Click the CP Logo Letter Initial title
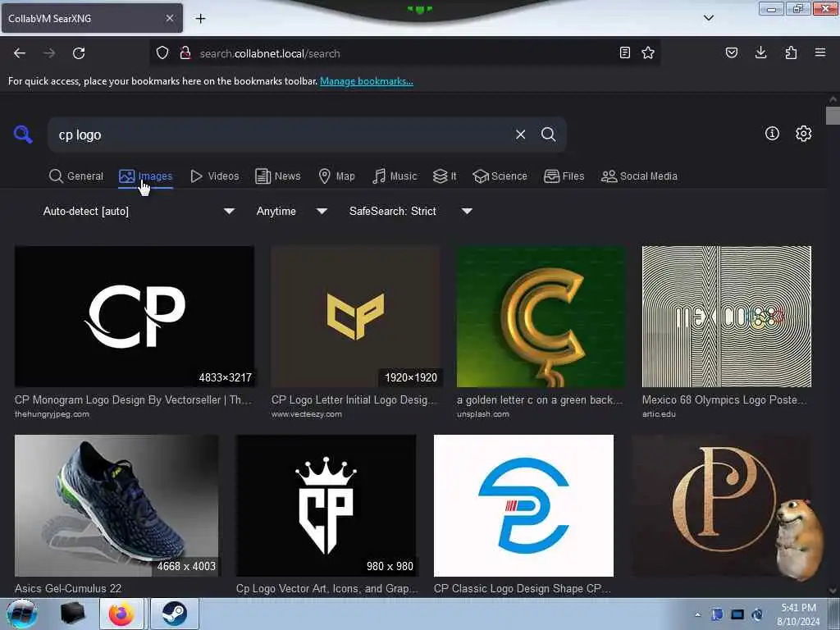 point(354,400)
